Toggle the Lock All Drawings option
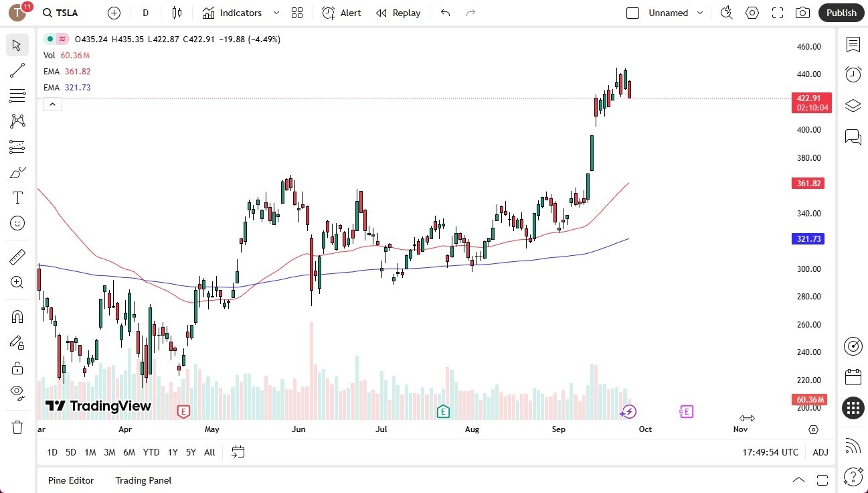Screen dimensions: 868x493 click(x=17, y=367)
